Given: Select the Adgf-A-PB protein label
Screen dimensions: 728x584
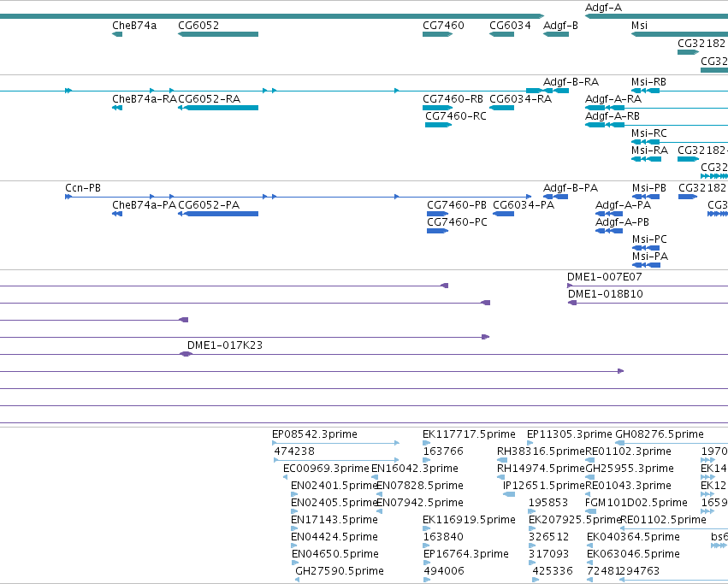Looking at the screenshot, I should 622,223.
